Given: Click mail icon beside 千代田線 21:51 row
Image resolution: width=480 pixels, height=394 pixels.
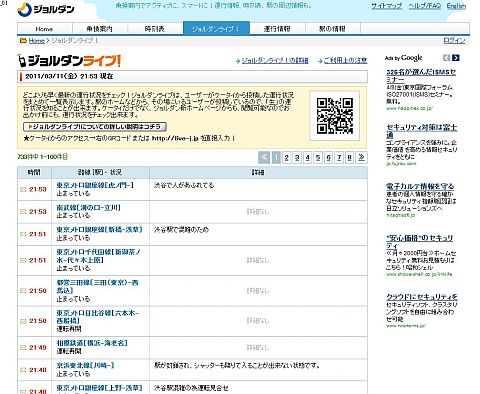Looking at the screenshot, I should point(23,260).
